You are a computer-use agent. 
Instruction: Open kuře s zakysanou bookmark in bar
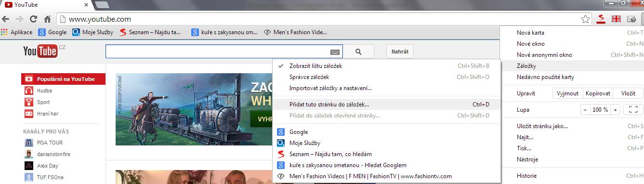(224, 32)
